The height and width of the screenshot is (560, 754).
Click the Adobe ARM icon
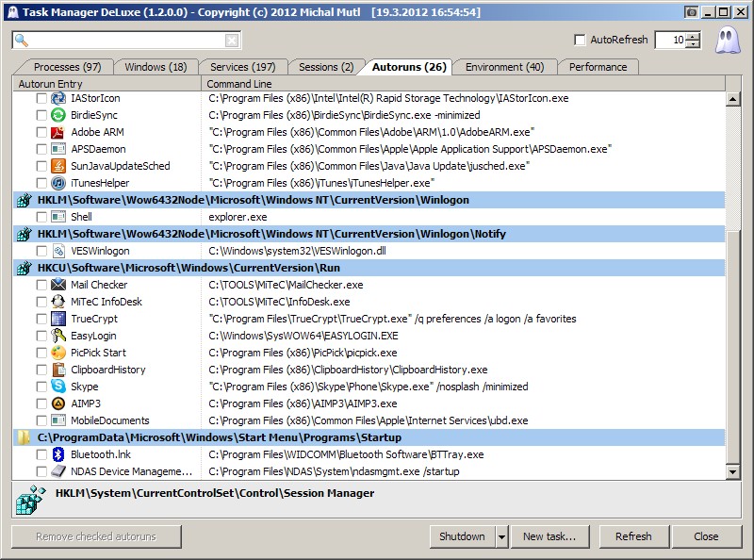(58, 132)
